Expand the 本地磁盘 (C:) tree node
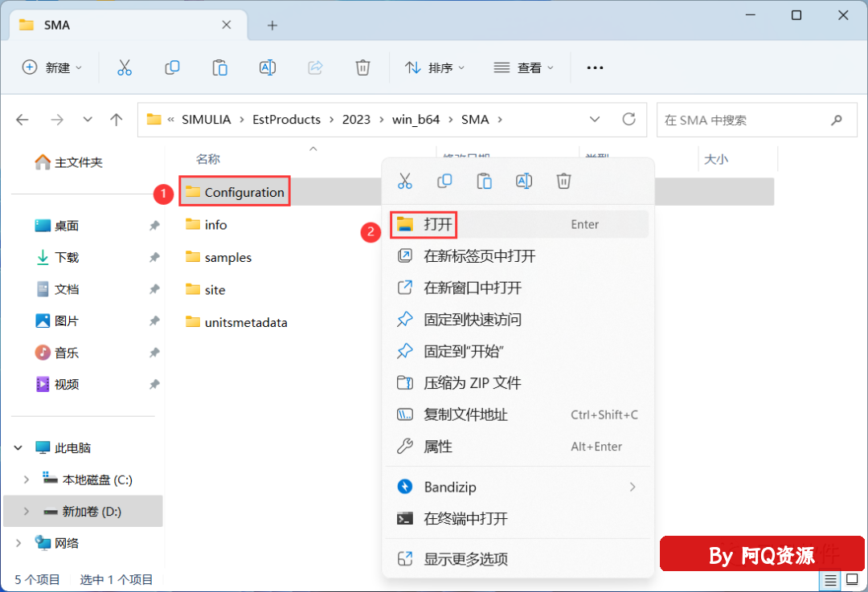The image size is (868, 592). tap(27, 480)
